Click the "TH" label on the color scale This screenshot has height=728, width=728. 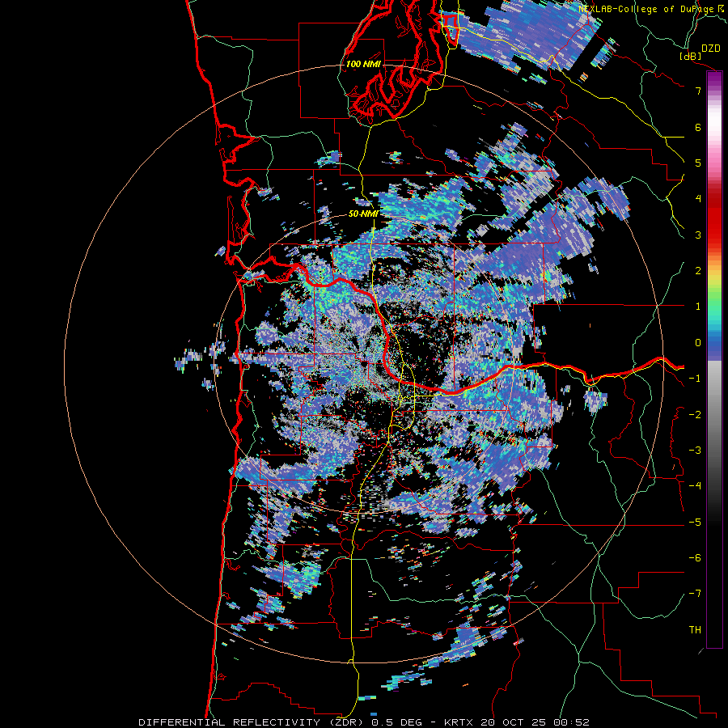pos(695,630)
